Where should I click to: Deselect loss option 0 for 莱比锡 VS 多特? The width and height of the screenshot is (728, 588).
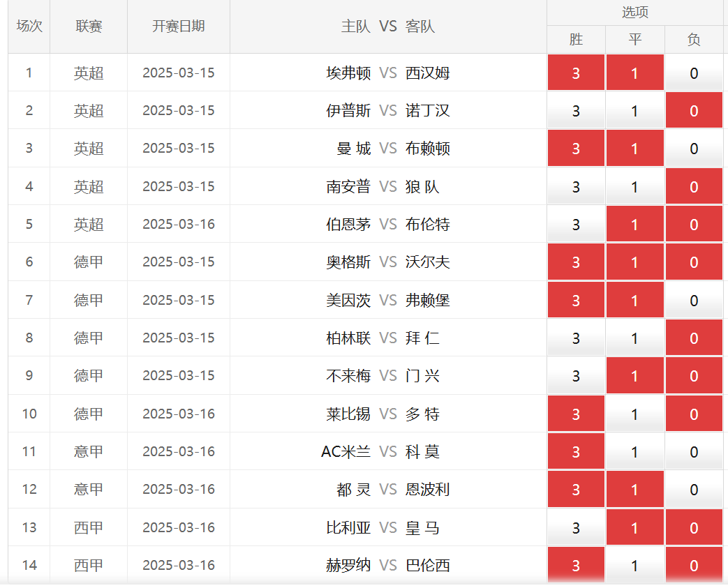[x=694, y=414]
